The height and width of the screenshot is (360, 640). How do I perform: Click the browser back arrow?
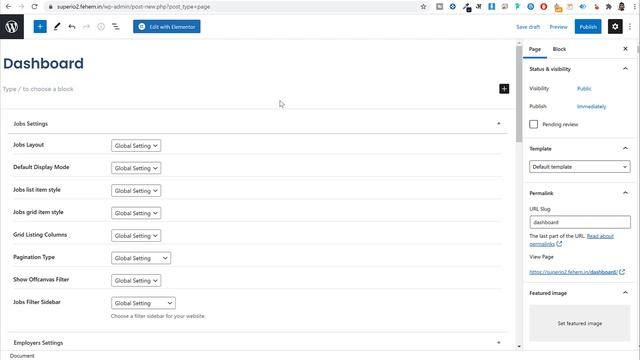tap(8, 7)
